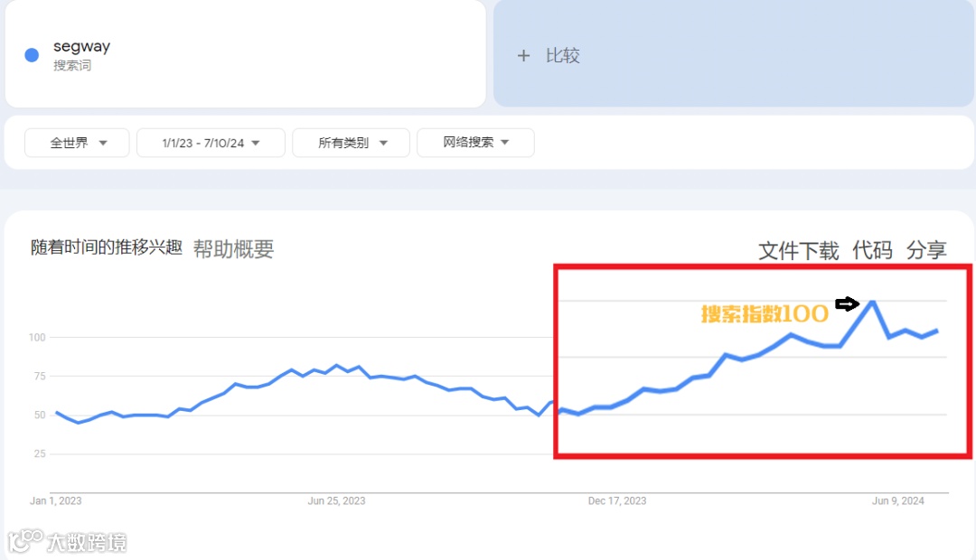Click the 搜索词 label under segway
The image size is (976, 560).
click(72, 65)
